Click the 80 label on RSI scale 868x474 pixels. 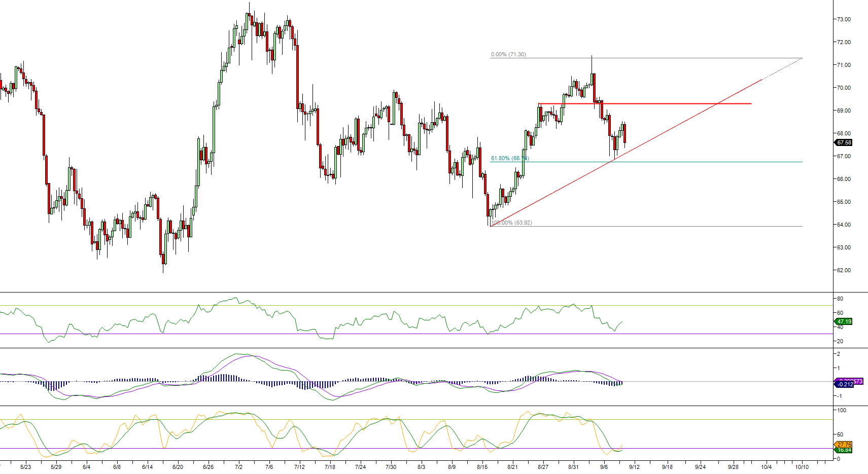coord(840,299)
